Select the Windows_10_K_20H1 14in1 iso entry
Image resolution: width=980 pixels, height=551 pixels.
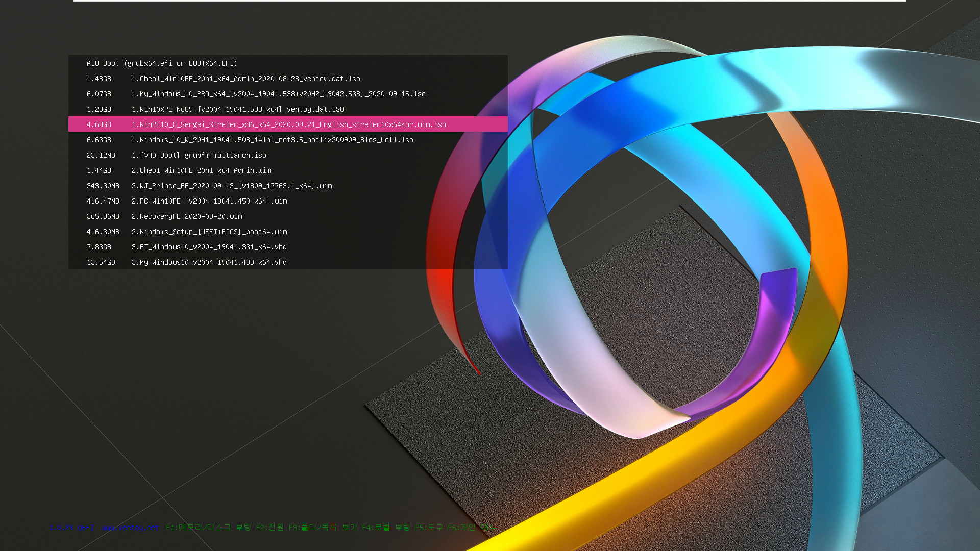click(288, 140)
